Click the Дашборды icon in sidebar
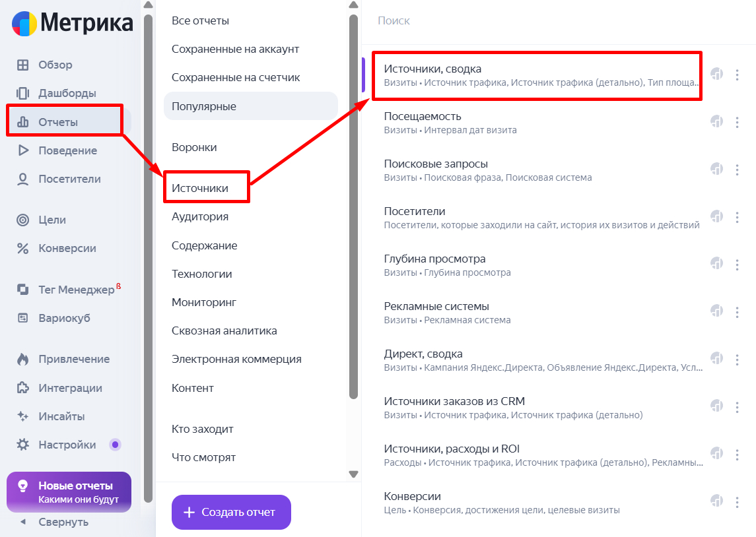Screen dimensions: 756x537 23,93
